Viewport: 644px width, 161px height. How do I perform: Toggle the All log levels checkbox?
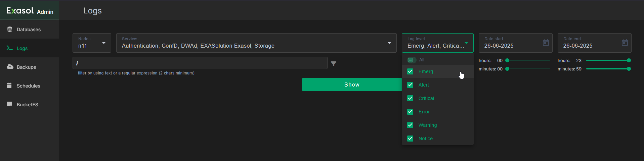[410, 60]
